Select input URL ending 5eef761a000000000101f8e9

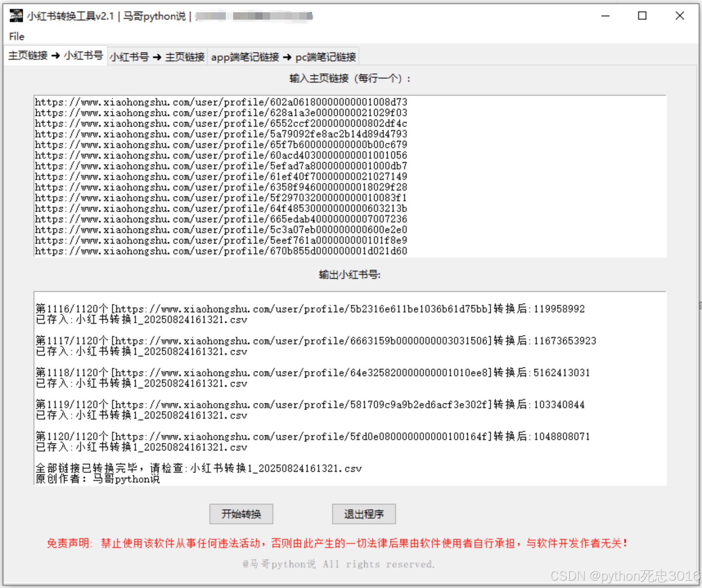point(221,240)
